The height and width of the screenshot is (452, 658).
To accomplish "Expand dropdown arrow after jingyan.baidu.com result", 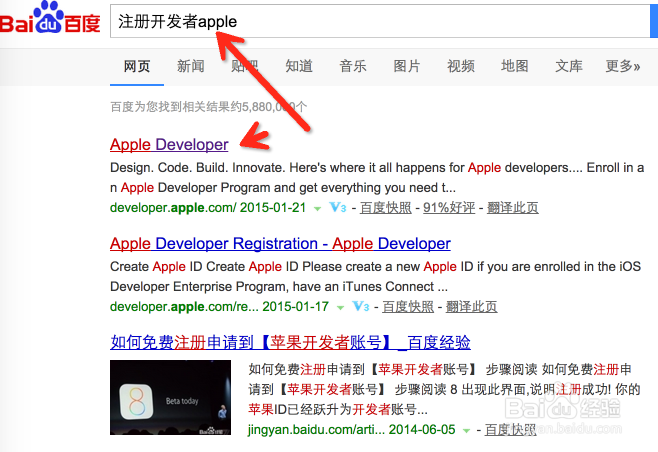I will [466, 431].
